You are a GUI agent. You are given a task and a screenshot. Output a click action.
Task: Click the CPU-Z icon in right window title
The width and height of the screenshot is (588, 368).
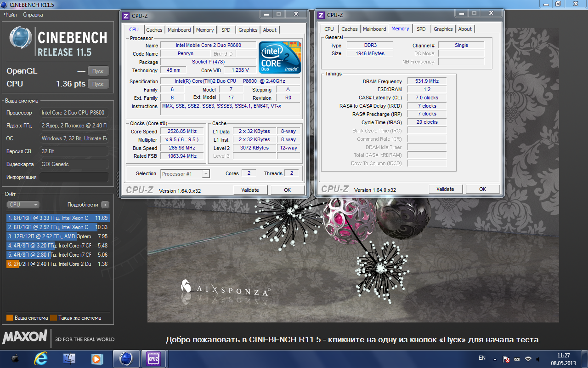pos(321,15)
